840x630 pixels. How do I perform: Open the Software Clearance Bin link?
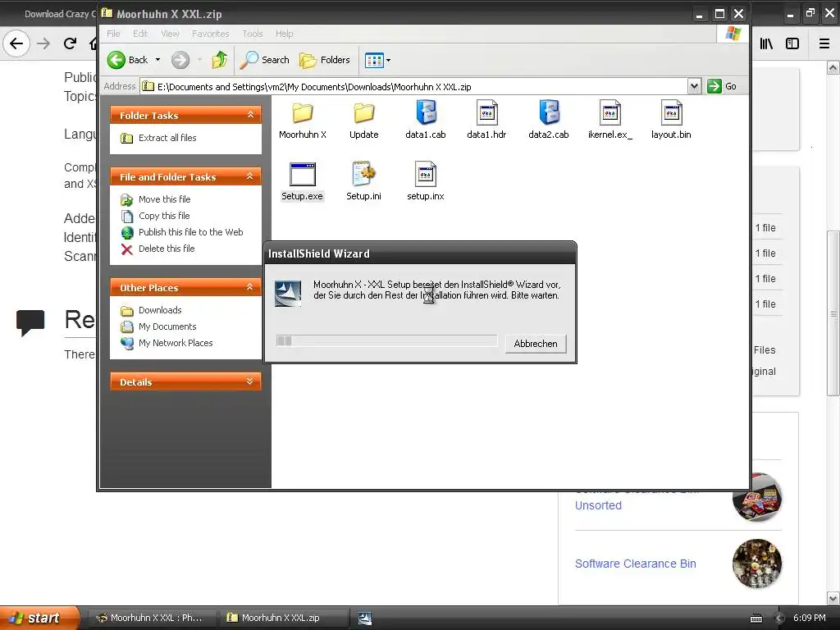pyautogui.click(x=636, y=564)
